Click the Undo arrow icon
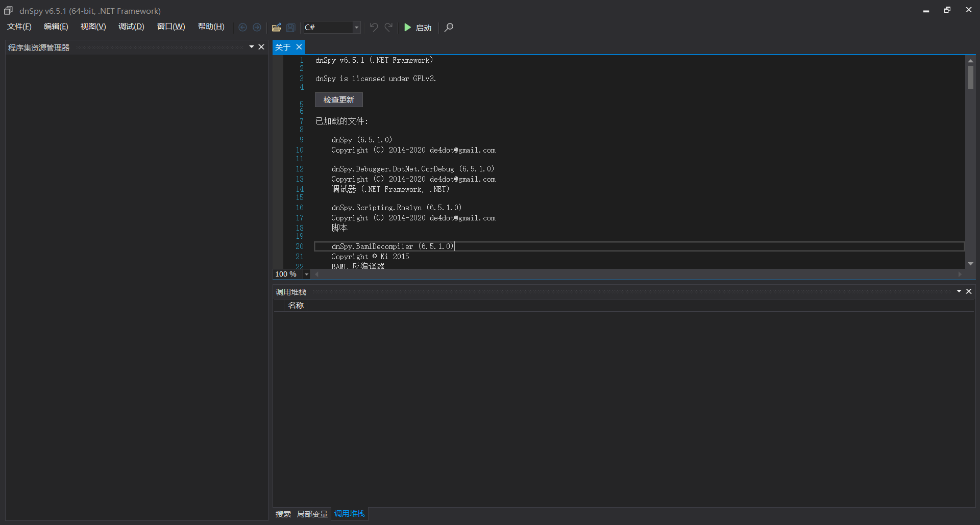980x525 pixels. point(374,28)
